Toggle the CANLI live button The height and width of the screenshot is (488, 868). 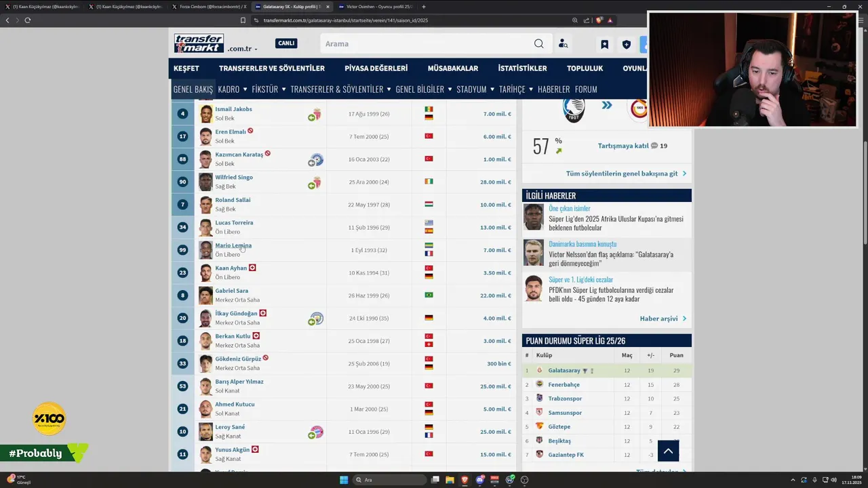pos(286,43)
